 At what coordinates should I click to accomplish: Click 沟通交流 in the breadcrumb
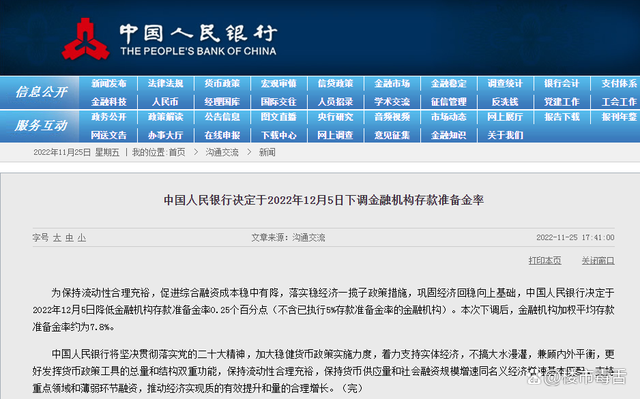coord(222,153)
